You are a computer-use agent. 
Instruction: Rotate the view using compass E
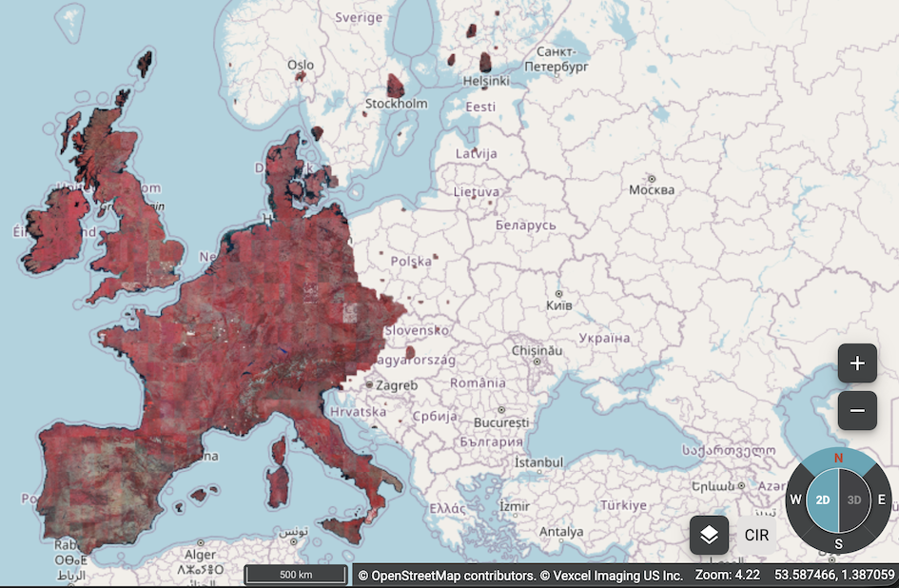(881, 500)
